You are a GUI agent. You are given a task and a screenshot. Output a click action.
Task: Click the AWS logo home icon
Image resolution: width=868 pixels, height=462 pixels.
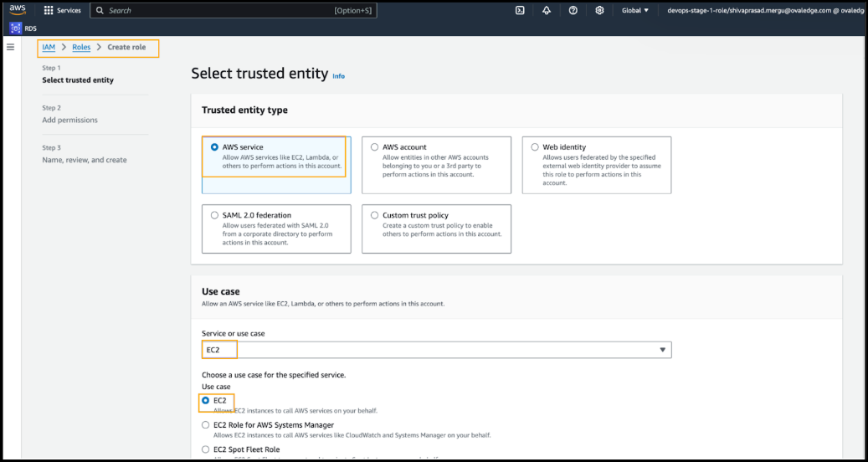tap(18, 10)
